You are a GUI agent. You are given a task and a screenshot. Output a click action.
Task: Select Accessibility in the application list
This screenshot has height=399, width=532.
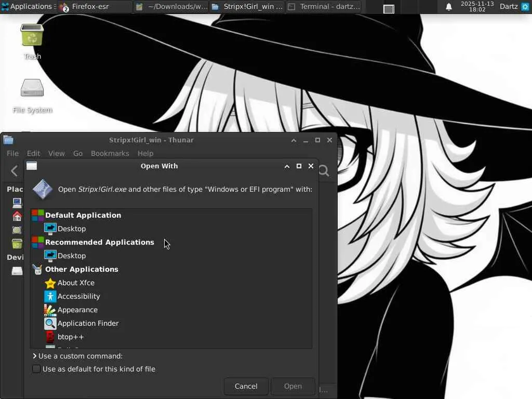point(171,296)
